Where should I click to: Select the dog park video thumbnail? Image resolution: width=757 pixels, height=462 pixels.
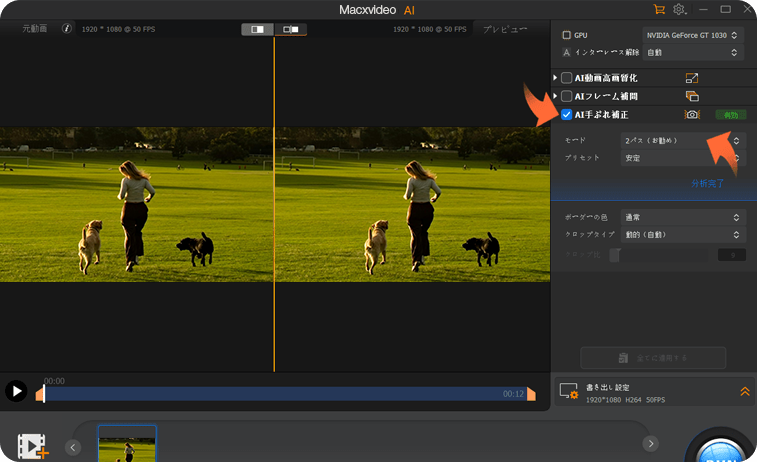tap(127, 444)
